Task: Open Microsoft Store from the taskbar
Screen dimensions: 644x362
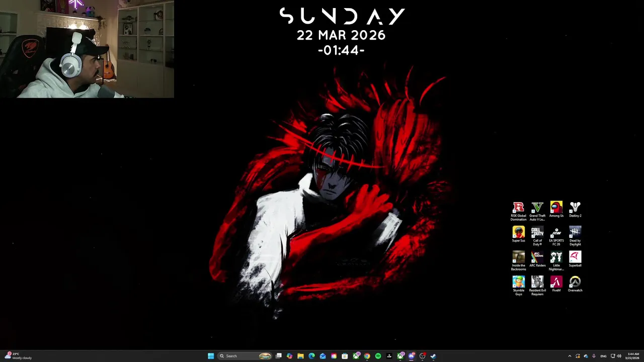Action: tap(345, 356)
